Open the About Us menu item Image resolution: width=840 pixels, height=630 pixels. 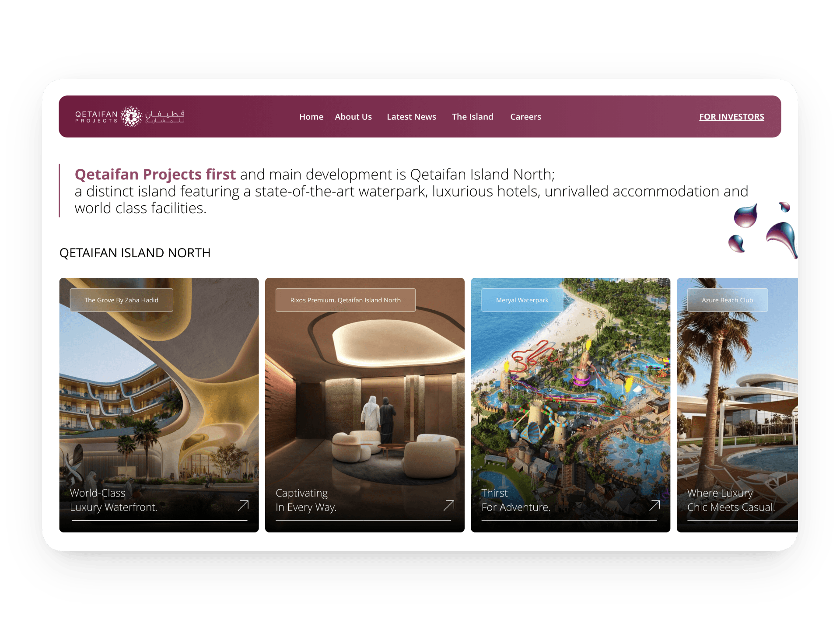click(x=353, y=117)
